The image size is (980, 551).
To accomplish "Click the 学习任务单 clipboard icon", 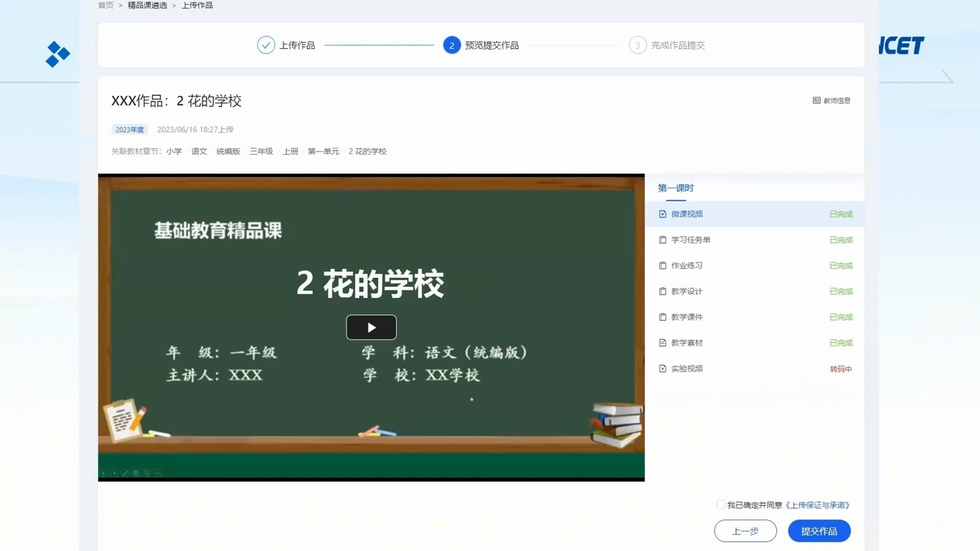I will tap(662, 239).
